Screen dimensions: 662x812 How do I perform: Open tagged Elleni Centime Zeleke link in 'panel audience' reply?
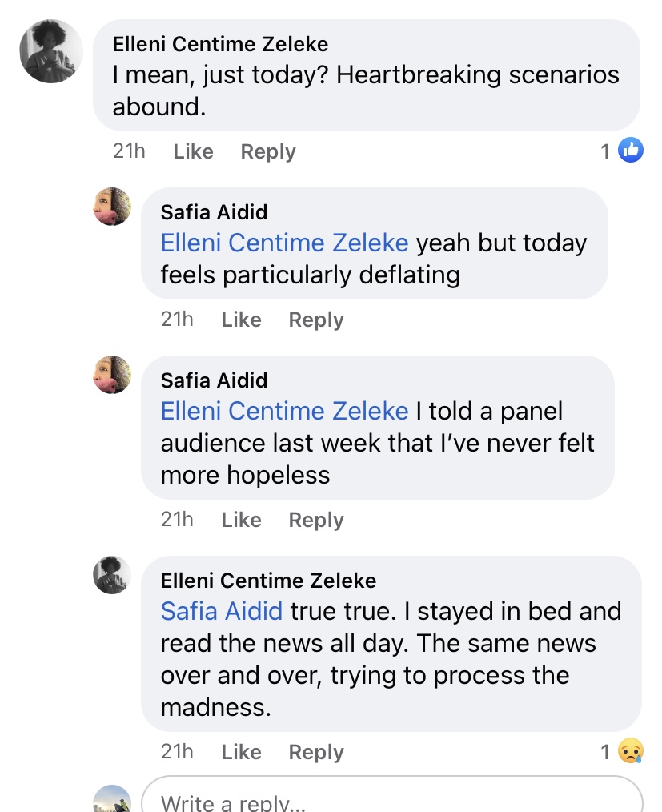(x=284, y=411)
